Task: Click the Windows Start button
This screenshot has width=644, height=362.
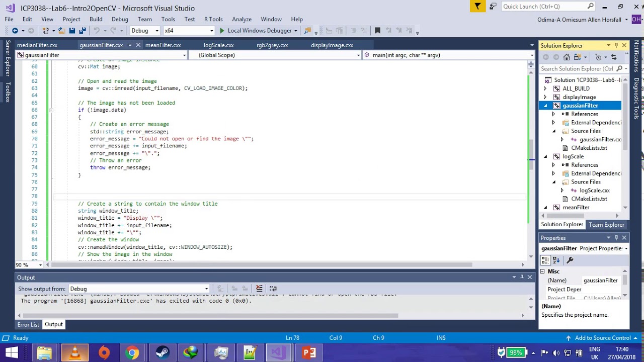Action: [11, 352]
